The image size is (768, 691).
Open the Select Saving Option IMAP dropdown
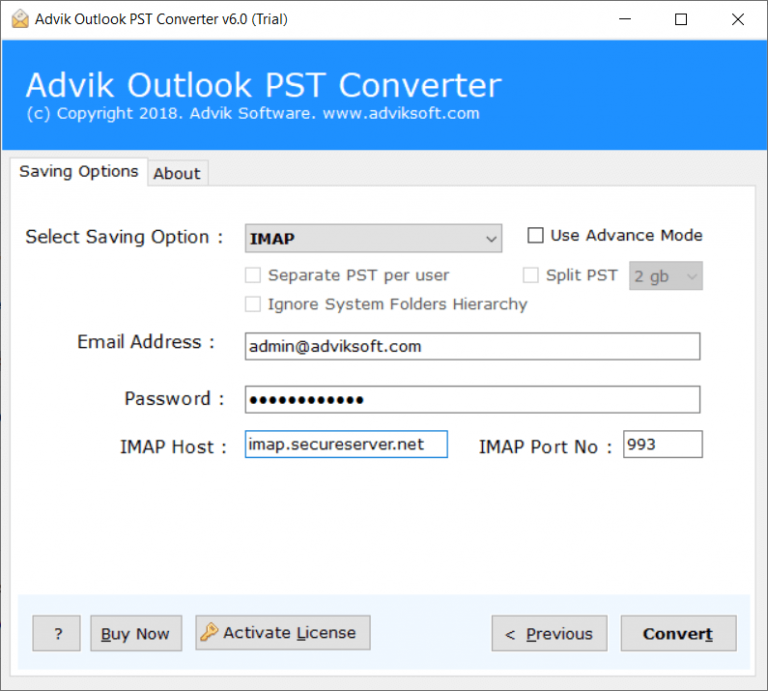point(373,238)
